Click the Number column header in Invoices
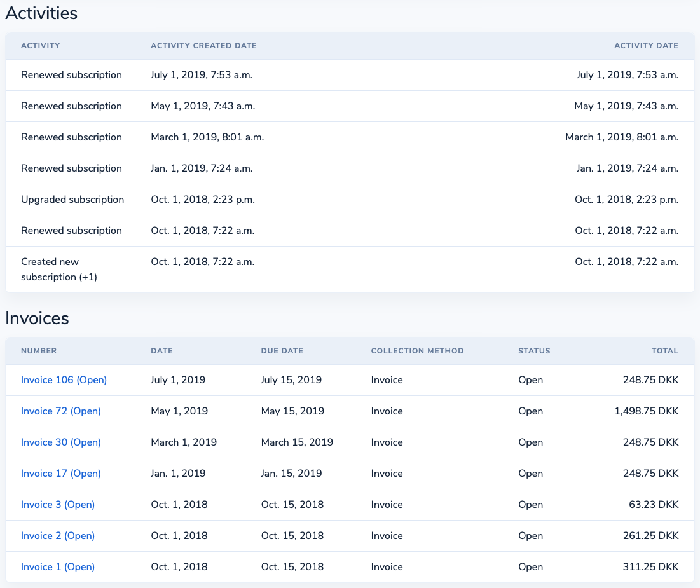Image resolution: width=700 pixels, height=588 pixels. tap(39, 351)
